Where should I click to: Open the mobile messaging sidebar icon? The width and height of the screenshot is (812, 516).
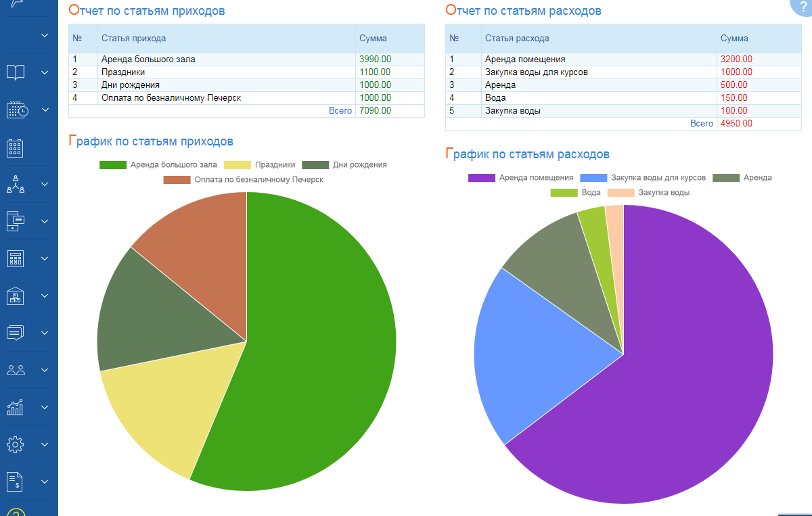16,221
